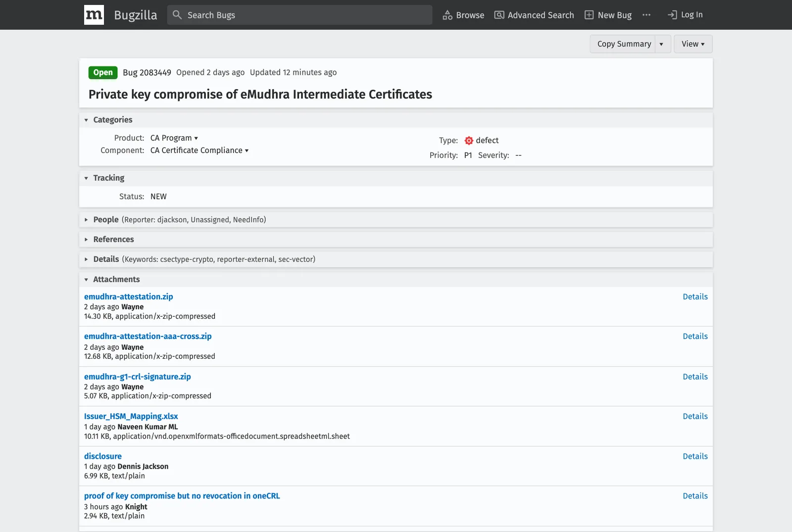Screen dimensions: 792x532
Task: Focus the Search Bugs input field
Action: click(x=299, y=15)
